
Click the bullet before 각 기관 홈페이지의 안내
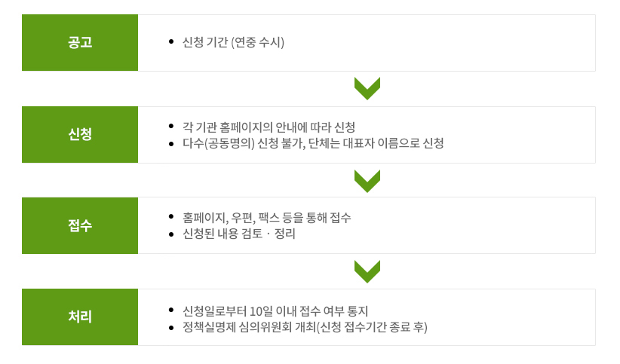[172, 127]
